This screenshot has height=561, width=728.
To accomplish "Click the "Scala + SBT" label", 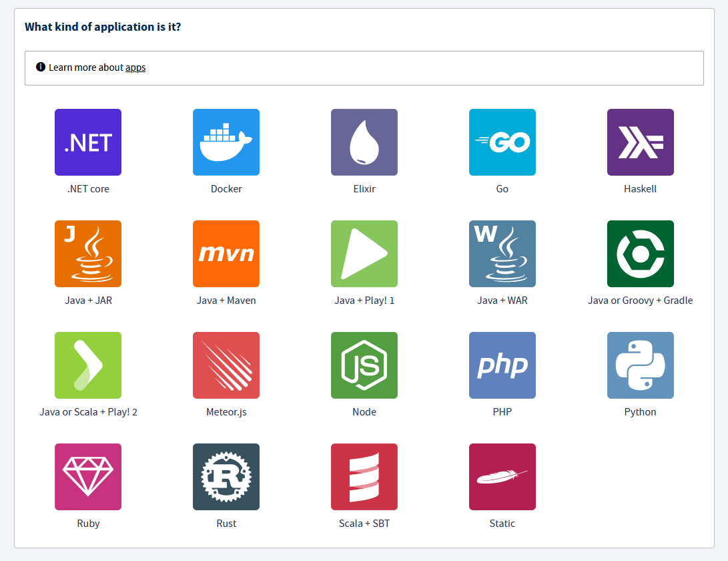I will pos(364,524).
